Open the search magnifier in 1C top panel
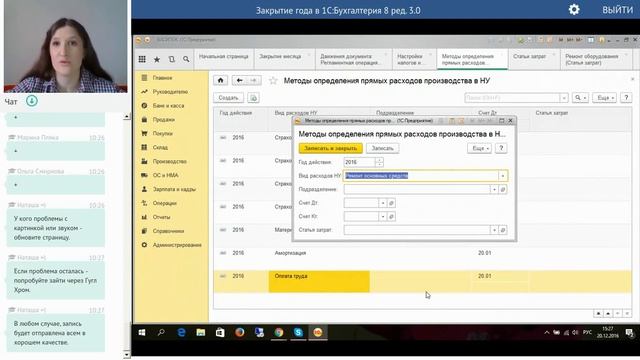The height and width of the screenshot is (360, 640). pyautogui.click(x=186, y=59)
